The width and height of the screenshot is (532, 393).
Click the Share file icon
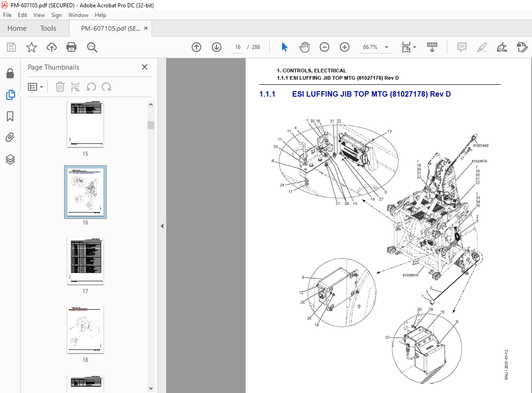(x=522, y=47)
